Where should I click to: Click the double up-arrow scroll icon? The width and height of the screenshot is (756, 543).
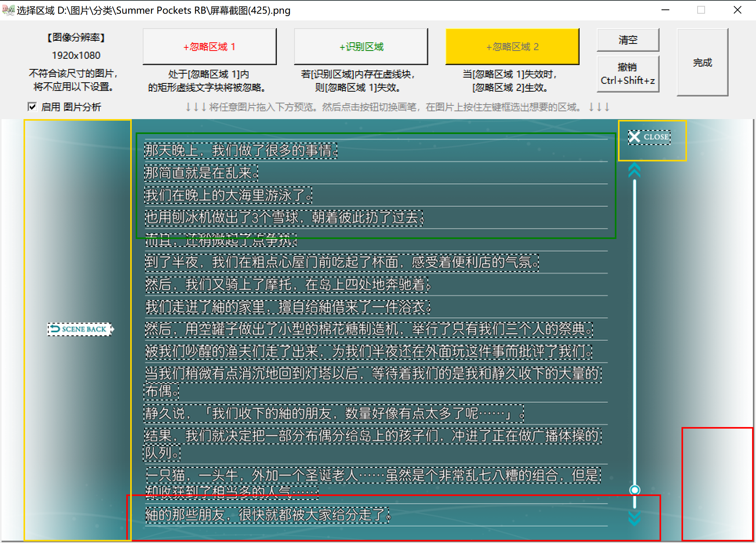634,171
